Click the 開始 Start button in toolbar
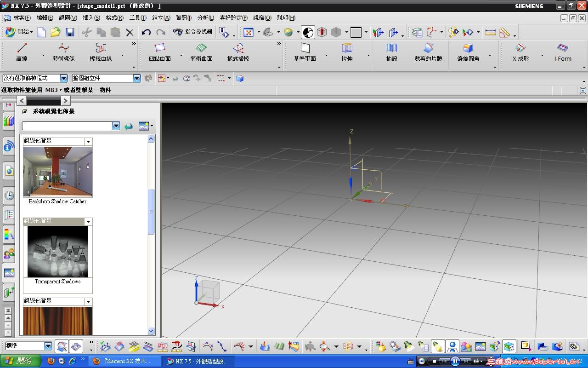The width and height of the screenshot is (588, 368). click(18, 32)
